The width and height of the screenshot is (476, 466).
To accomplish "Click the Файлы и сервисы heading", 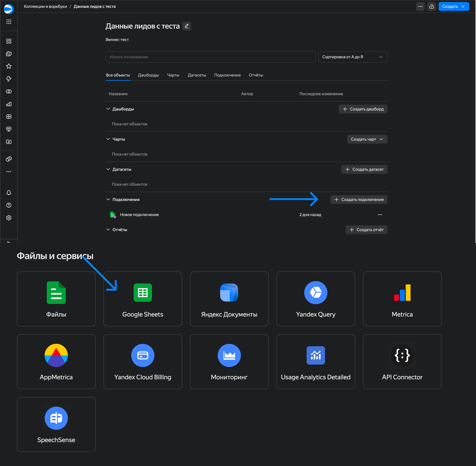I will point(55,256).
